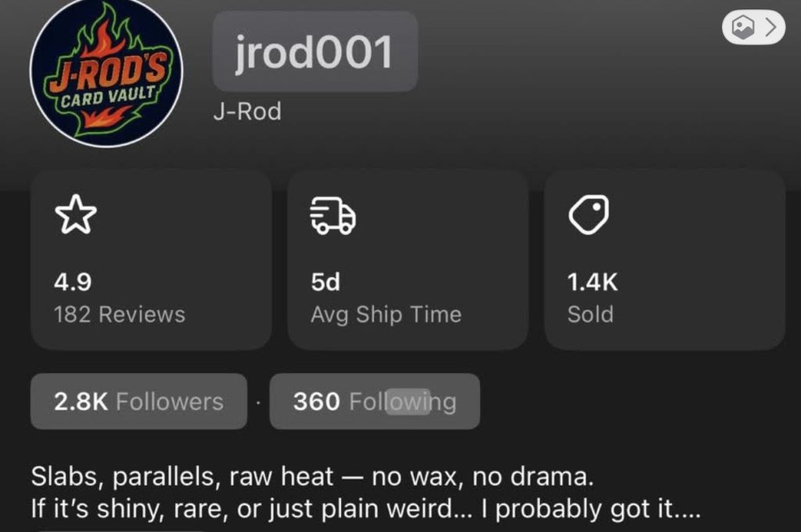The height and width of the screenshot is (532, 801).
Task: Tap the 'Slabs, parallels, raw heat' bio line
Action: coord(313,476)
